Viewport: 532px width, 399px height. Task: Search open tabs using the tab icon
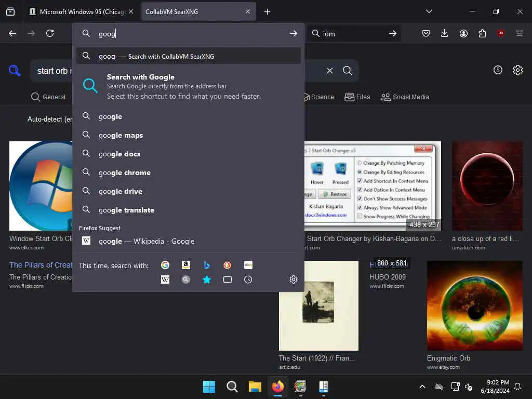pos(228,280)
